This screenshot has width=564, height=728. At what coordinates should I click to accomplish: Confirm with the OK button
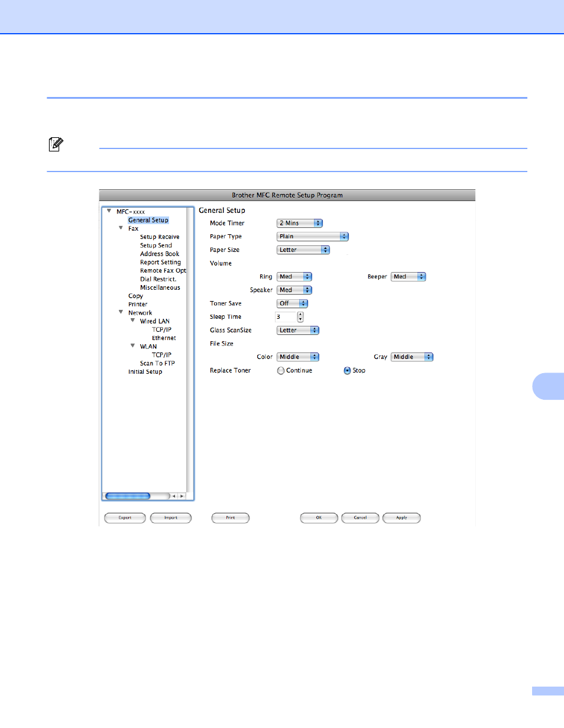319,517
